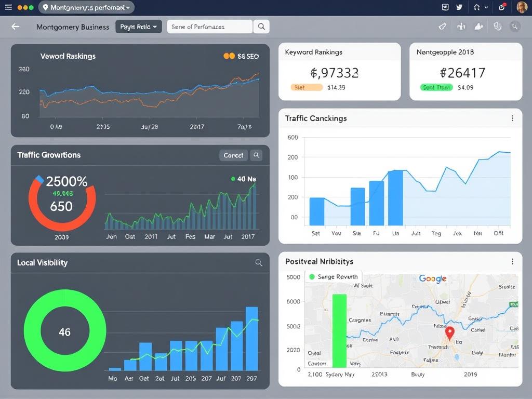Click the search icon in Local Visibility panel
Viewport: 532px width, 399px height.
(259, 263)
